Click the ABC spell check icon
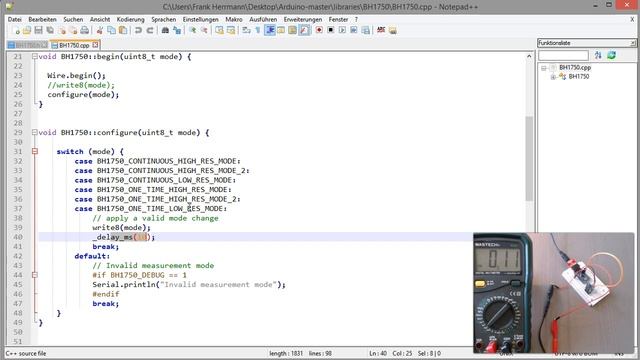 (x=381, y=30)
